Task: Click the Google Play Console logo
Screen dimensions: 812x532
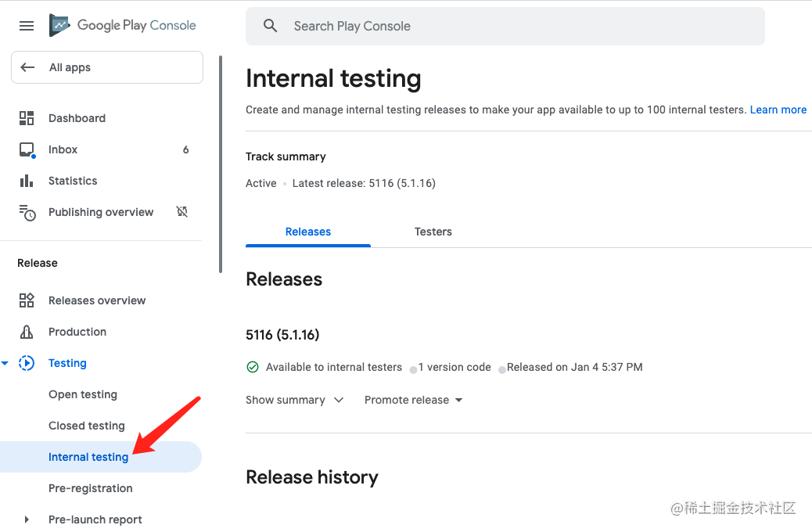Action: coord(123,25)
